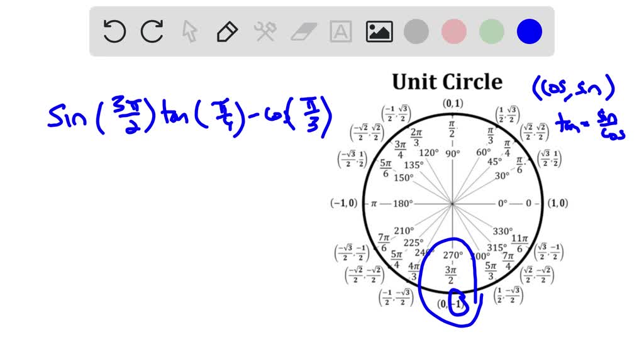Click the (−√3/2, −1/2) coordinate label

[x=352, y=253]
